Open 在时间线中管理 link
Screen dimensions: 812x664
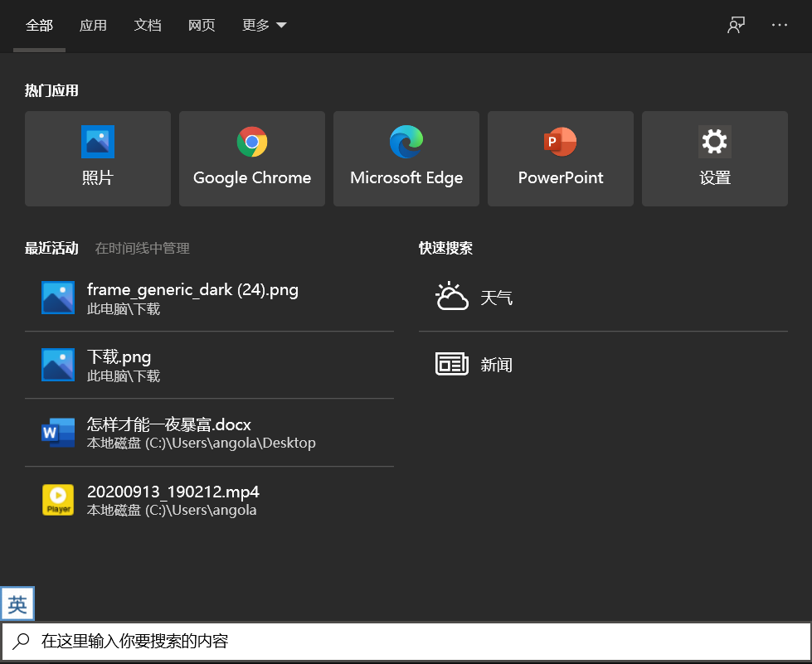click(143, 249)
